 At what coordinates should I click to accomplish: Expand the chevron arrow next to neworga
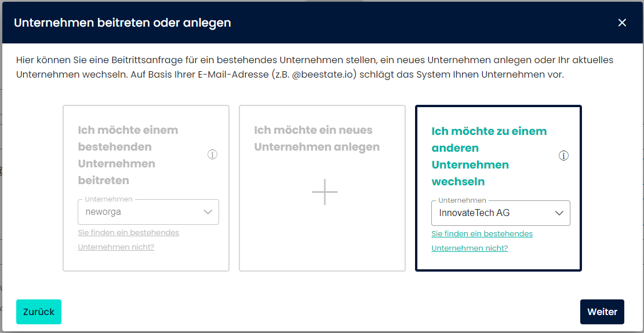point(209,213)
